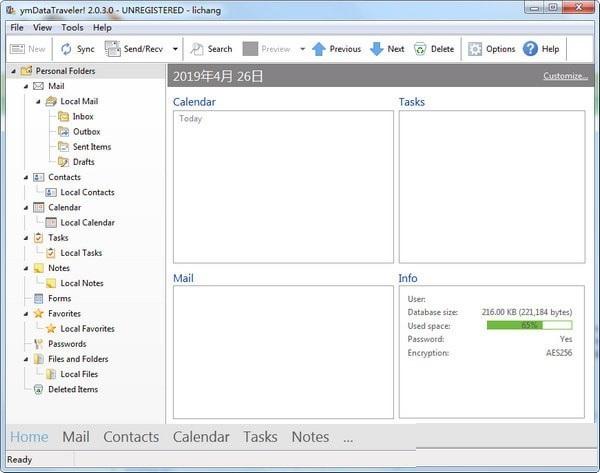Click the Send/Recv toolbar icon

112,49
